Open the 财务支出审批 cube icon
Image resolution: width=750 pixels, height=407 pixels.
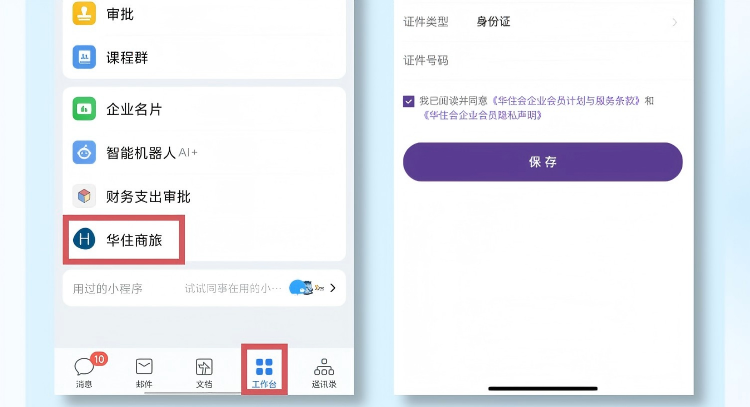point(85,196)
